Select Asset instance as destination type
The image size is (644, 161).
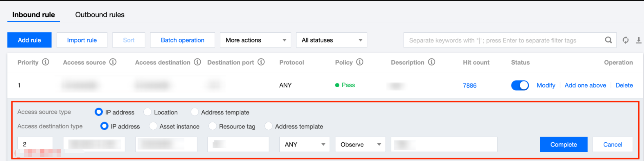point(153,126)
